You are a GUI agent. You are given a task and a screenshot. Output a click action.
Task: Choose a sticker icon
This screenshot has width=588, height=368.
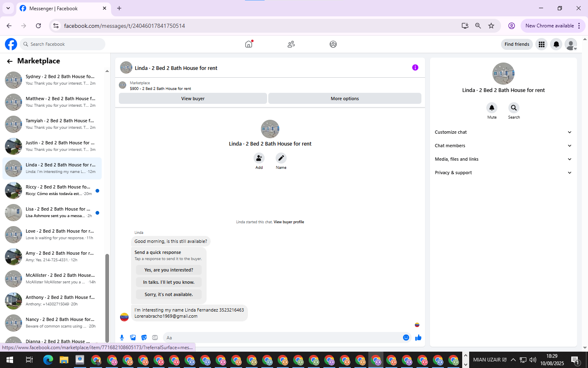[x=144, y=338]
